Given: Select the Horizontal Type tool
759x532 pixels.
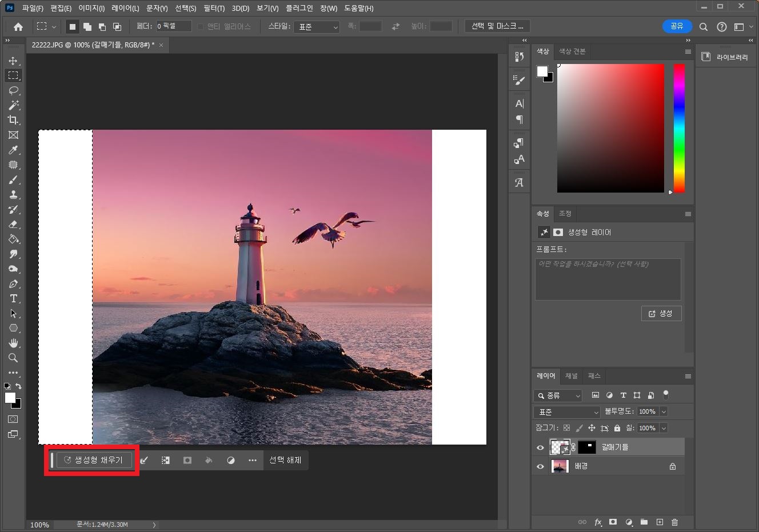Looking at the screenshot, I should point(13,298).
